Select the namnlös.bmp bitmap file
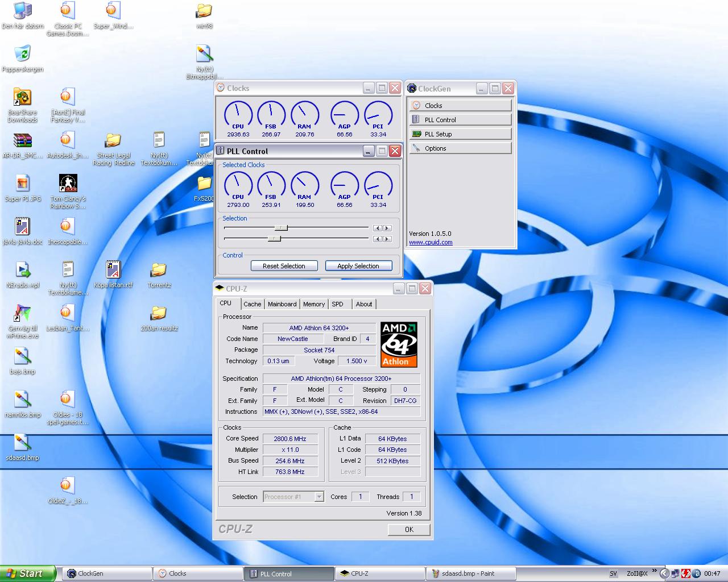 [23, 405]
